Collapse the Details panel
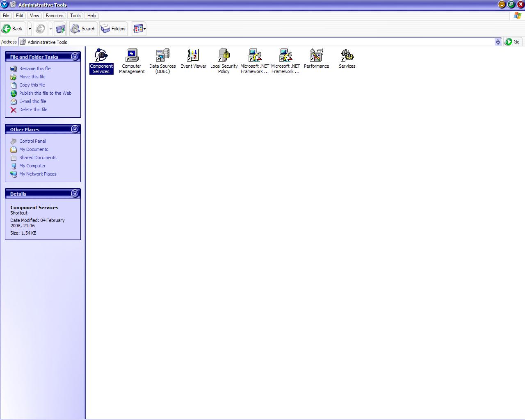Viewport: 525px width, 420px height. pos(75,194)
